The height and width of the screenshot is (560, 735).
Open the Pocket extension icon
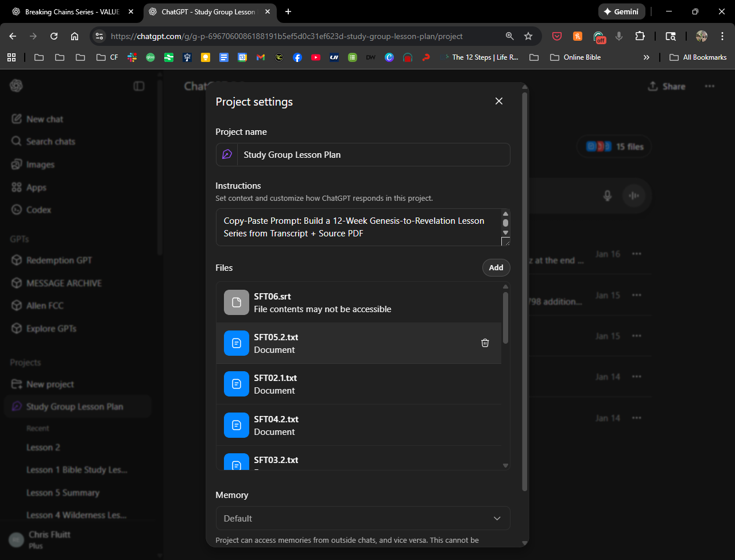click(x=556, y=36)
